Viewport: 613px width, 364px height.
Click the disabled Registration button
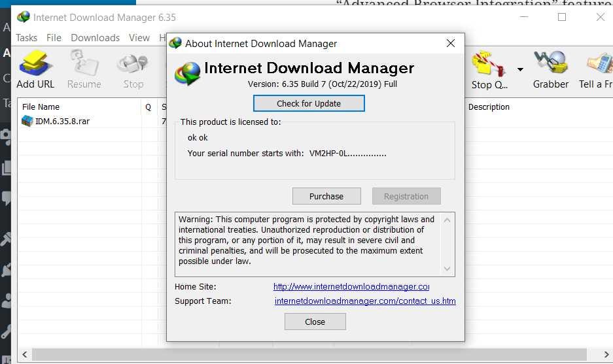tap(406, 196)
